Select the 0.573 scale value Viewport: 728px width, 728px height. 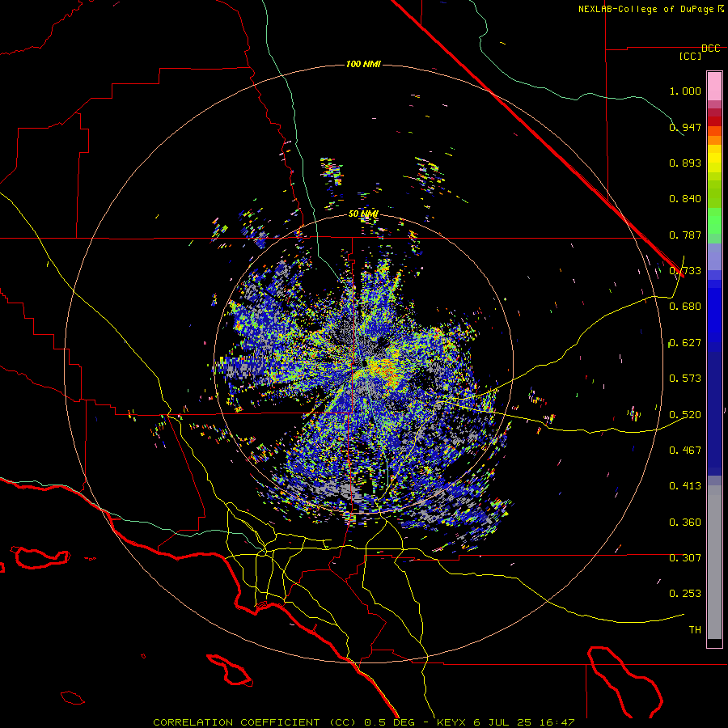(685, 379)
